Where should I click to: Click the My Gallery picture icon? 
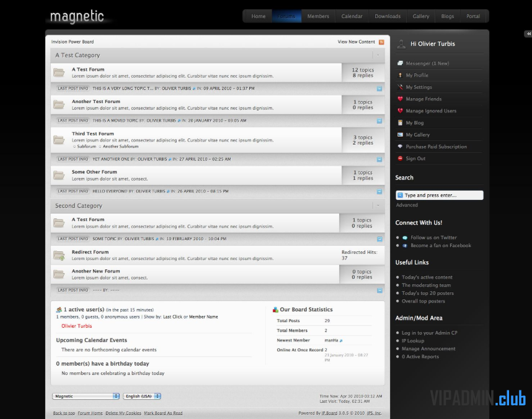(401, 135)
